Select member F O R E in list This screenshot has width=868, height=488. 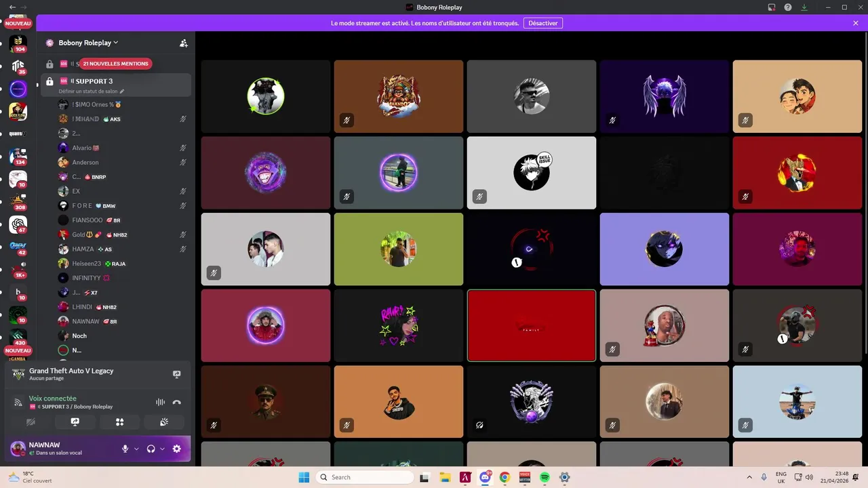tap(122, 205)
